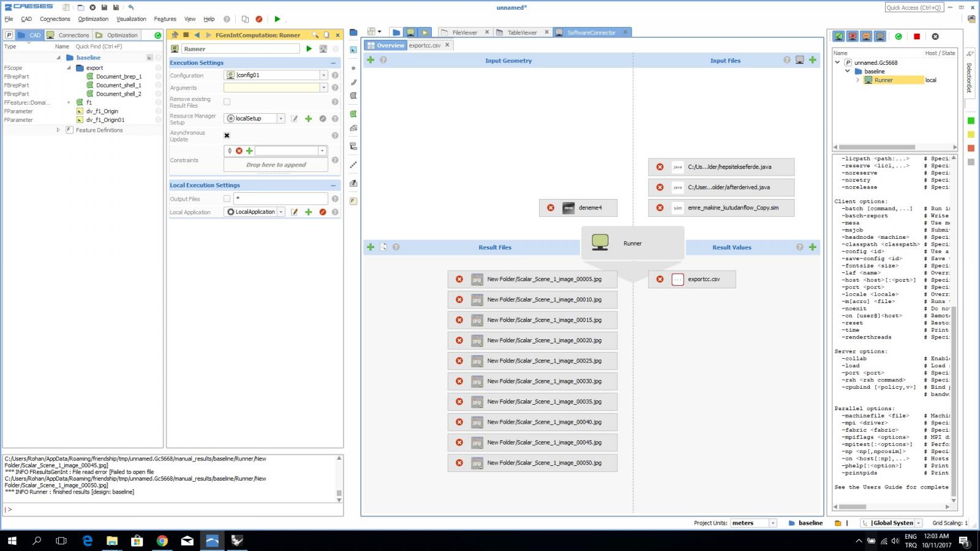This screenshot has width=980, height=551.
Task: Expand the Feature Definitions tree node
Action: coord(58,130)
